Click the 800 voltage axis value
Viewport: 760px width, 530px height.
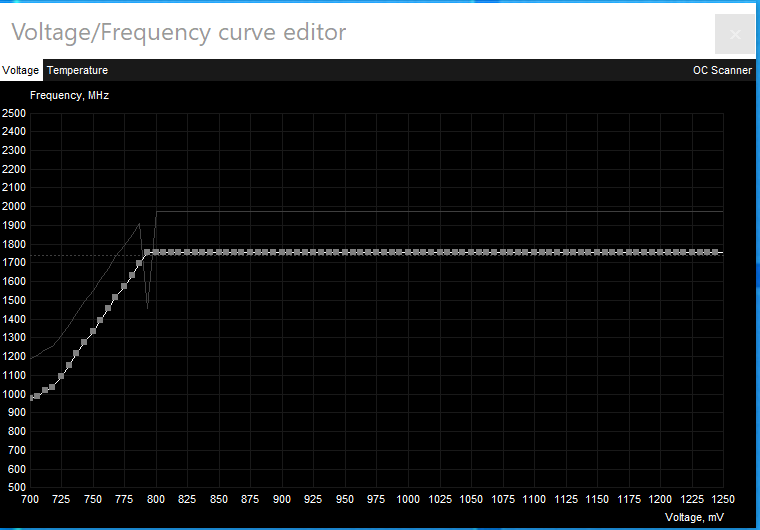156,499
